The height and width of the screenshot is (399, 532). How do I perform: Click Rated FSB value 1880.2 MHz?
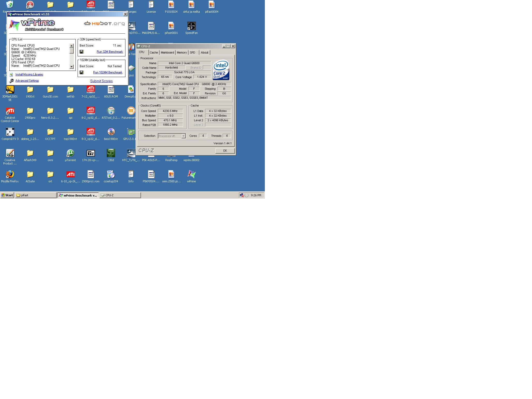pyautogui.click(x=170, y=125)
